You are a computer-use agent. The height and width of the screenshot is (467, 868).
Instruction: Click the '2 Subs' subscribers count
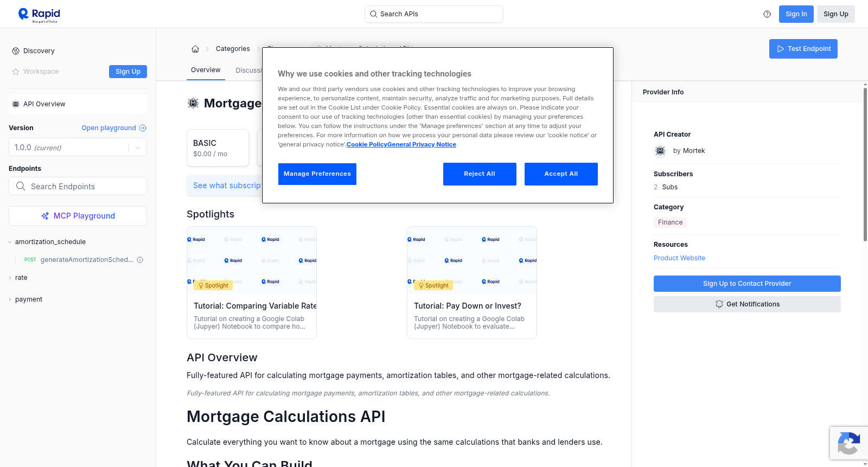click(666, 187)
